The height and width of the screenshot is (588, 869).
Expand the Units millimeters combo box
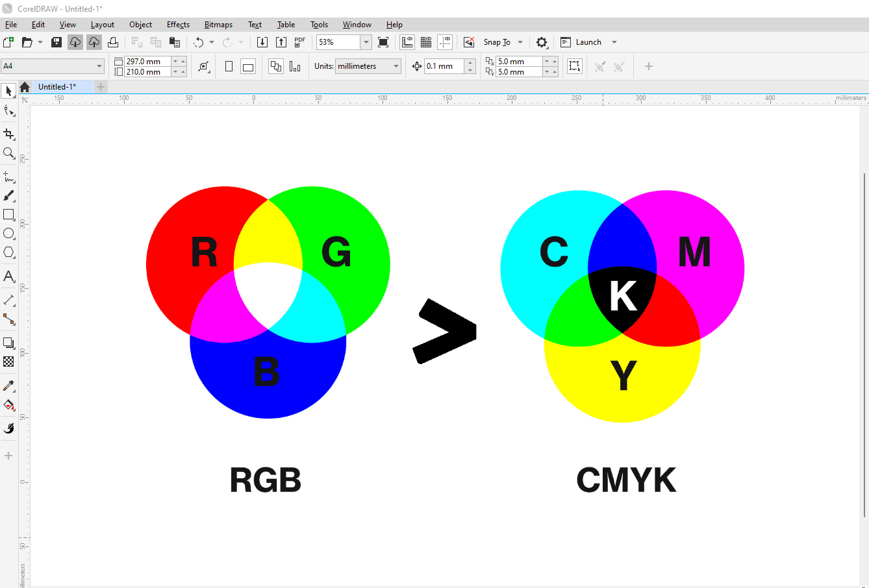tap(395, 66)
